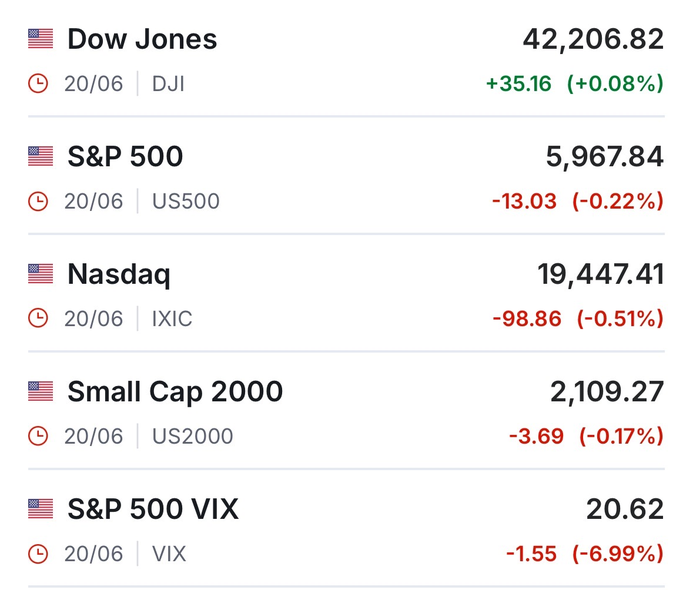The image size is (693, 590).
Task: Click the Dow Jones price 42,206.82
Action: [x=593, y=40]
